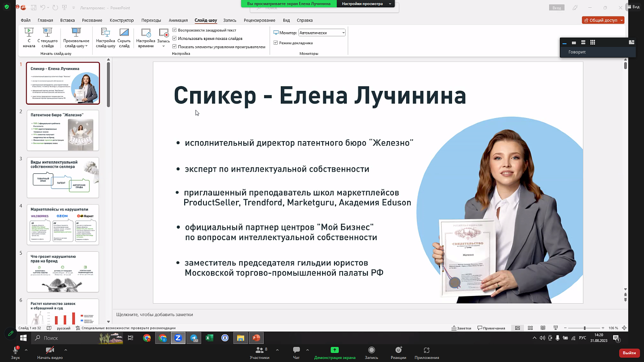
Task: Click the Redo icon in quick access toolbar
Action: tap(55, 8)
